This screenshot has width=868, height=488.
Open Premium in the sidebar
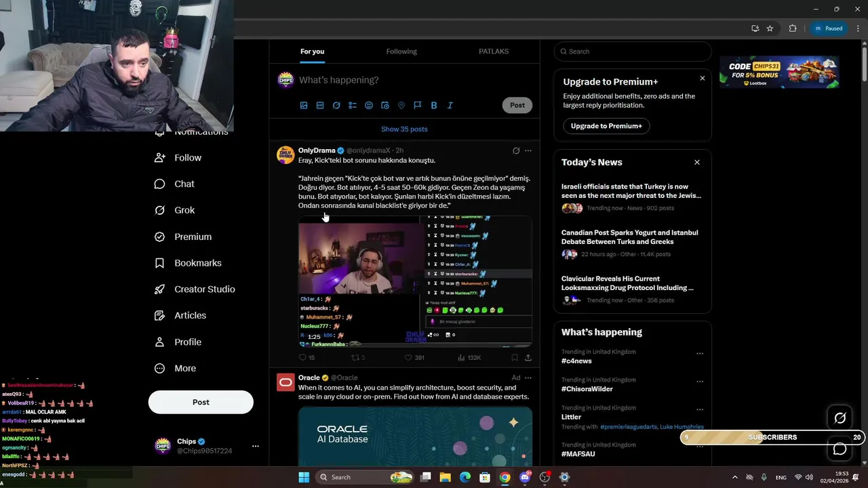click(184, 237)
